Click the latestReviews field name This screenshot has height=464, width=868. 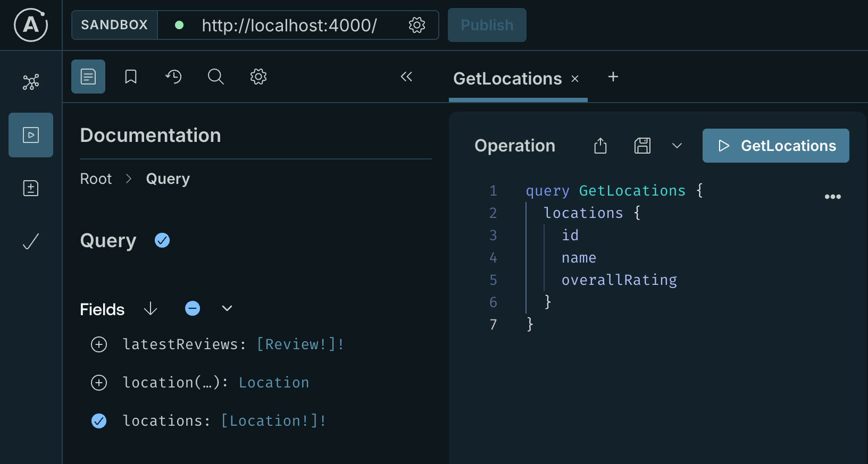coord(180,344)
